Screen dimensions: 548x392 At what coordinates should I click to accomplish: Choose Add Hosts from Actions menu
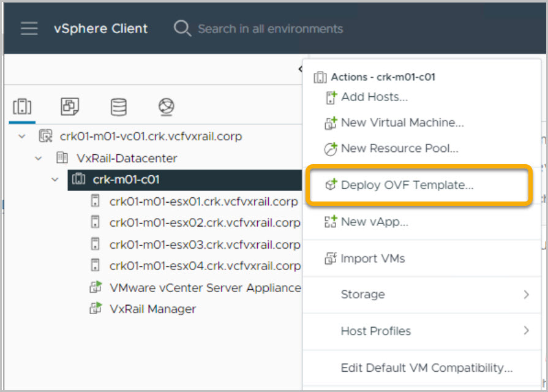click(374, 97)
